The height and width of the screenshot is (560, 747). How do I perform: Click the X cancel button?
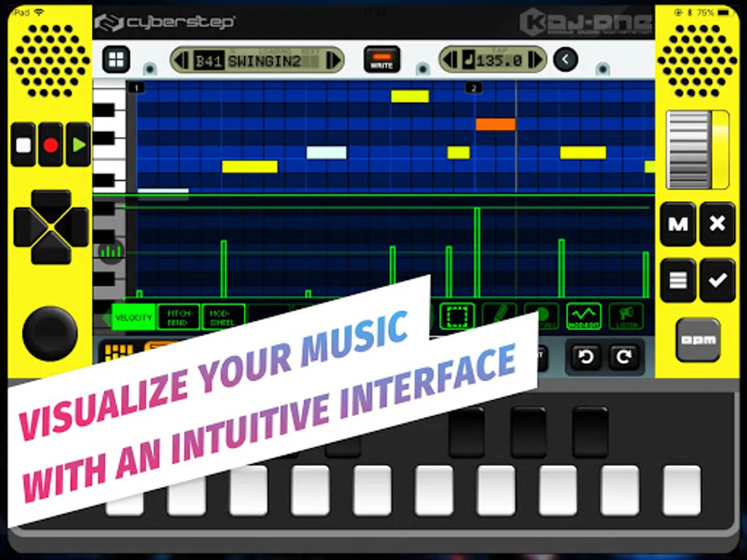tap(717, 224)
